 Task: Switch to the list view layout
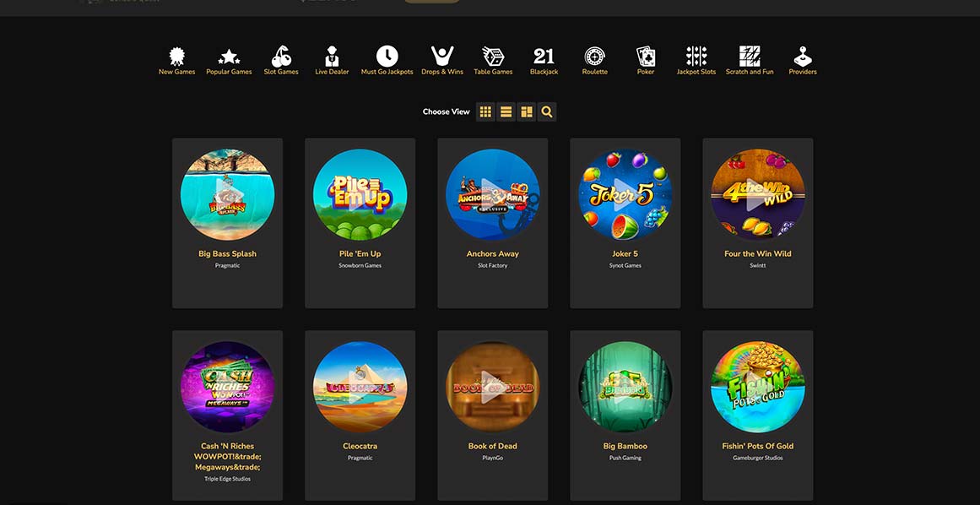coord(506,111)
